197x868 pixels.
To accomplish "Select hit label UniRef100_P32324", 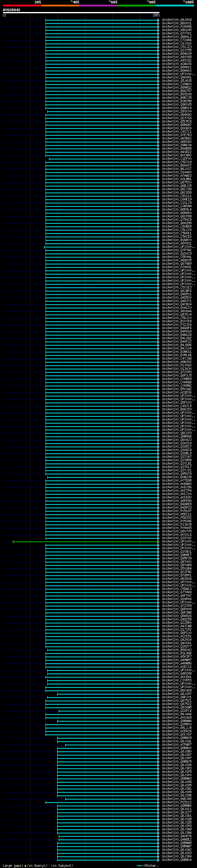I will pos(177,325).
